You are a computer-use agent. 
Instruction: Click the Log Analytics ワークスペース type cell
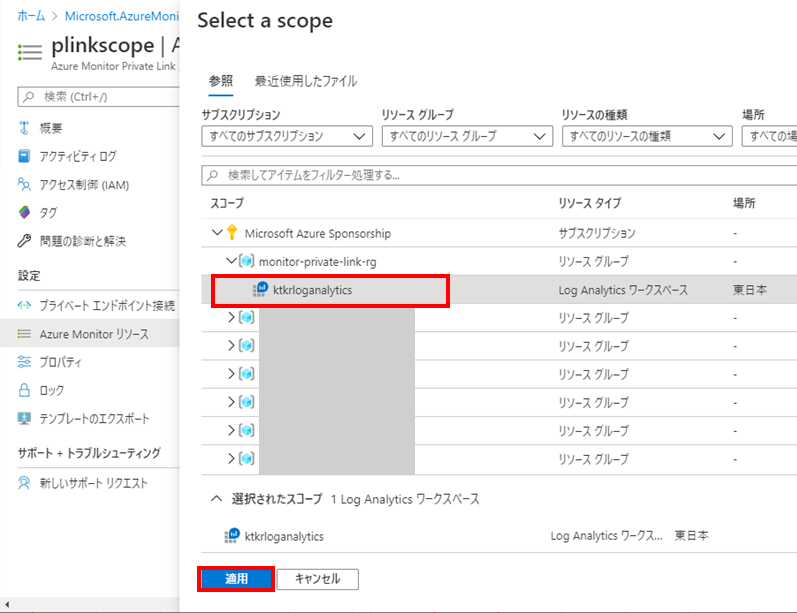(623, 290)
